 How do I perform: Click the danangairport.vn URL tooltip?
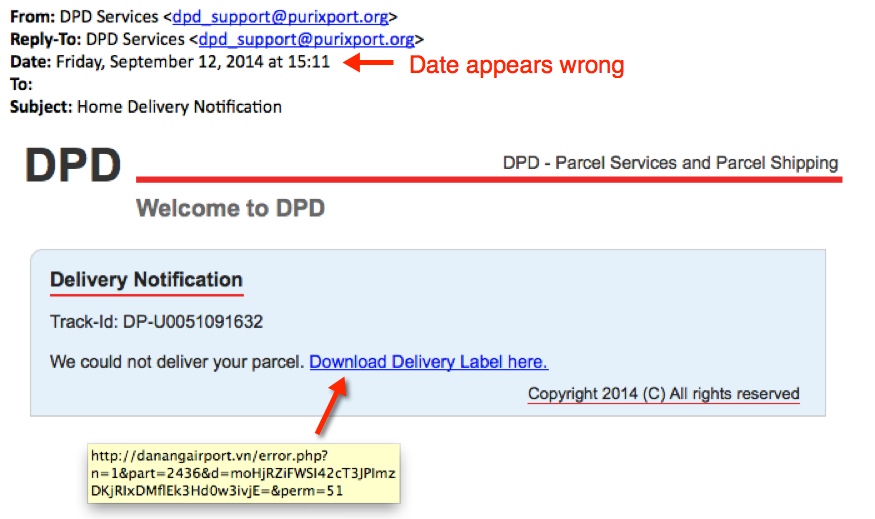[243, 473]
